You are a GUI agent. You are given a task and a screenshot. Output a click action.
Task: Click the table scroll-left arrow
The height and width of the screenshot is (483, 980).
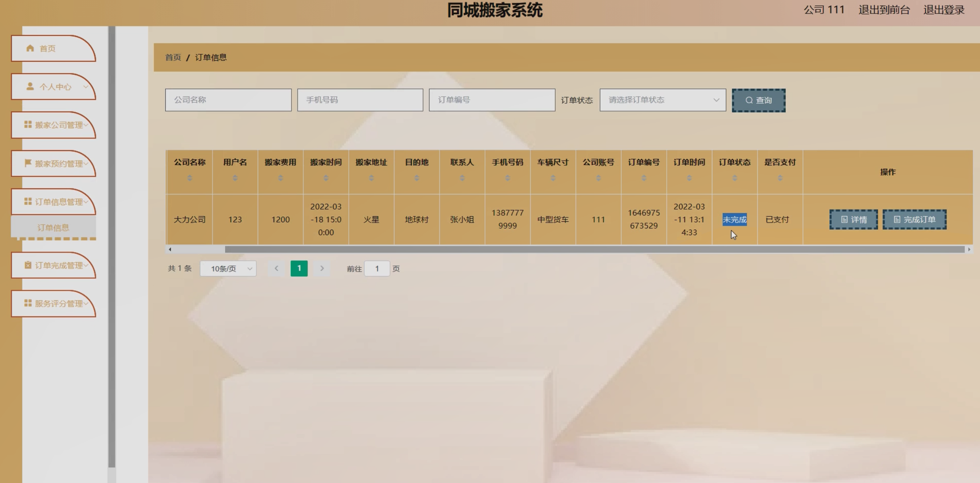[x=170, y=250]
